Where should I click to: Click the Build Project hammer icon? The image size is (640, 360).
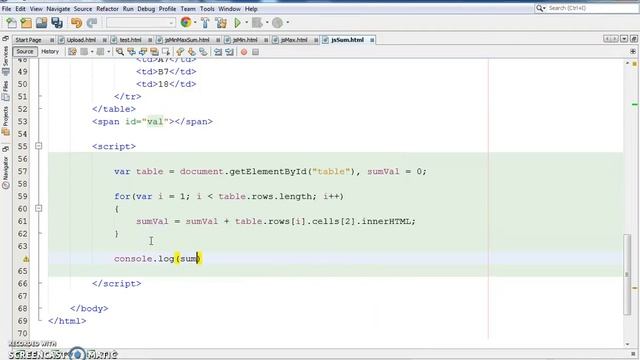pos(205,23)
